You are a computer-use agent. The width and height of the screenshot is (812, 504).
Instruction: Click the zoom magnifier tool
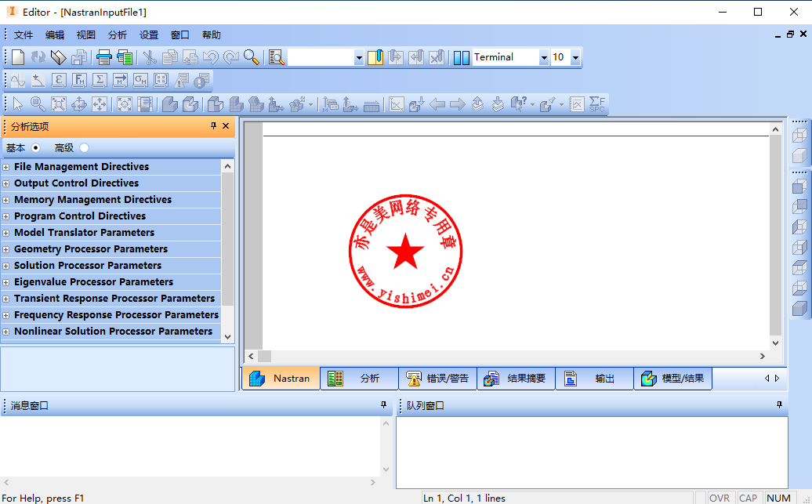pos(38,104)
